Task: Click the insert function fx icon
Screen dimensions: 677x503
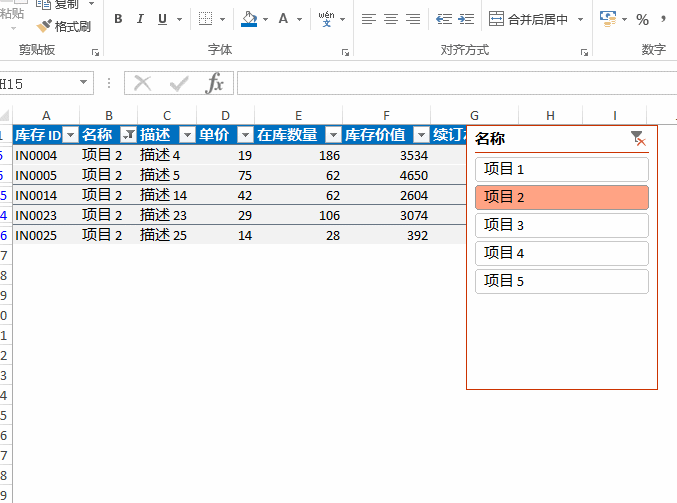Action: [214, 84]
